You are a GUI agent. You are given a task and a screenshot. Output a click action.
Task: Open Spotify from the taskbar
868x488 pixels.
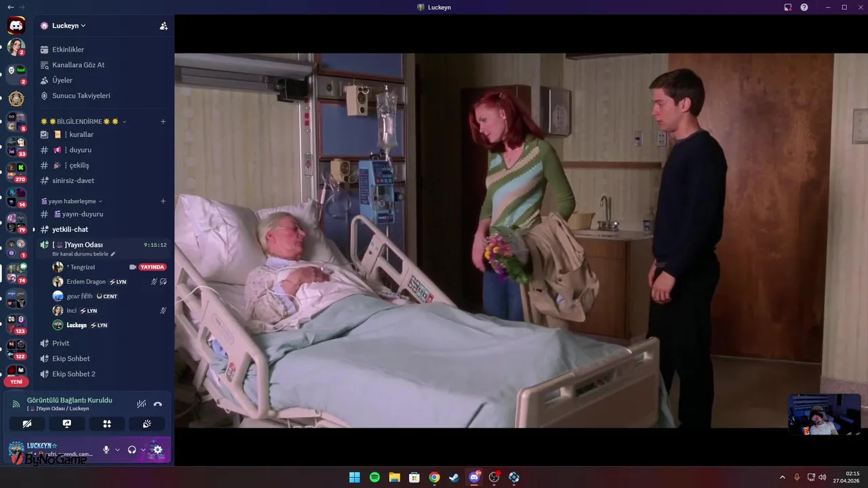[x=374, y=477]
